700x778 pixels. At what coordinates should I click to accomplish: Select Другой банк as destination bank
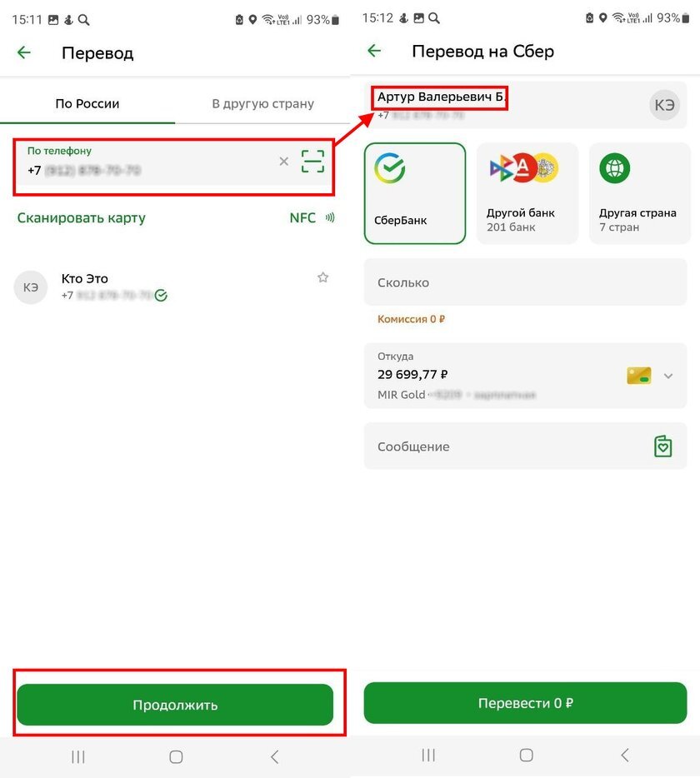[x=527, y=192]
